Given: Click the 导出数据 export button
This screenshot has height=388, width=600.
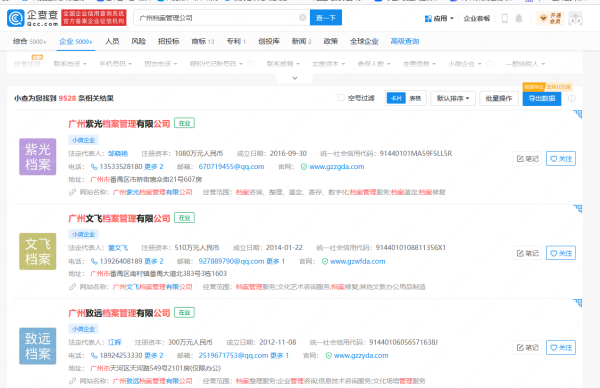Looking at the screenshot, I should tap(542, 98).
